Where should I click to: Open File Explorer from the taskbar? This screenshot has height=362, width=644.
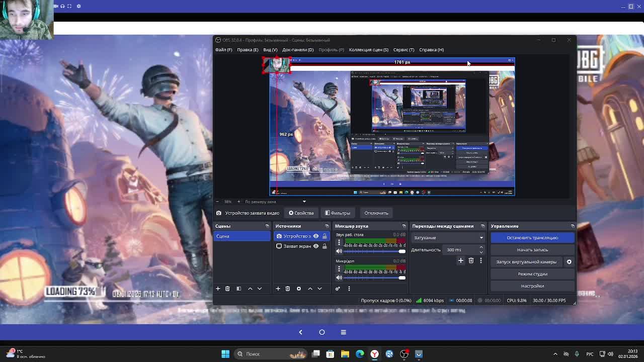click(345, 354)
